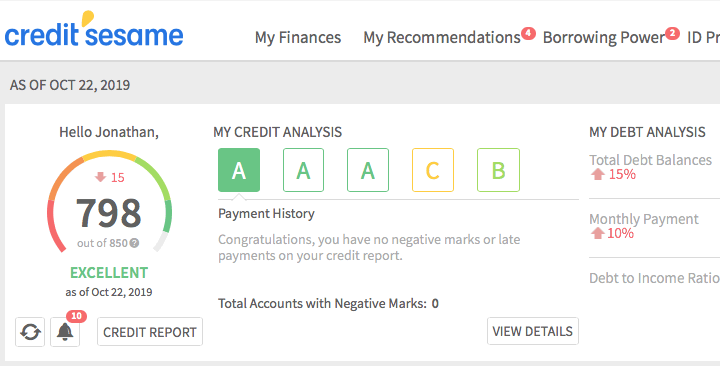Click the red badge on My Recommendations
This screenshot has width=720, height=366.
coord(528,34)
